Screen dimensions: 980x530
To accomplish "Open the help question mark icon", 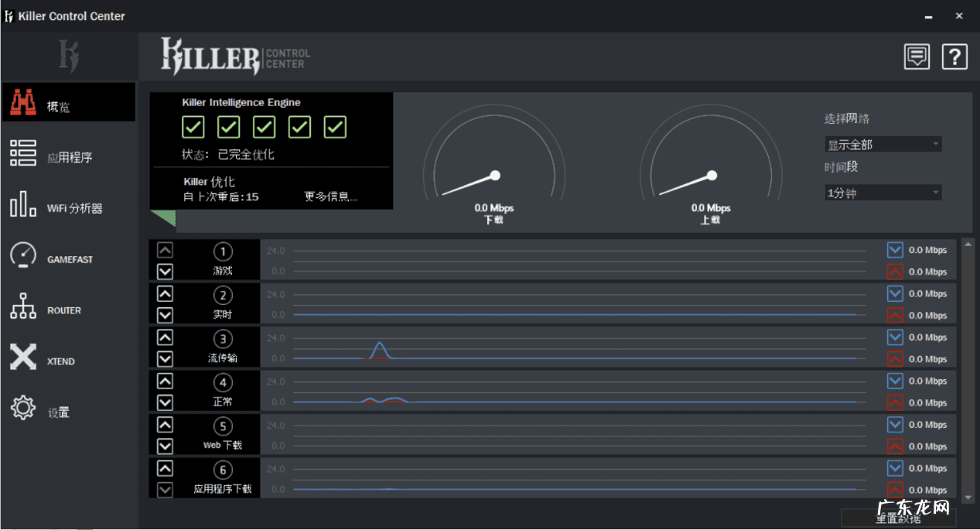I will pyautogui.click(x=954, y=56).
